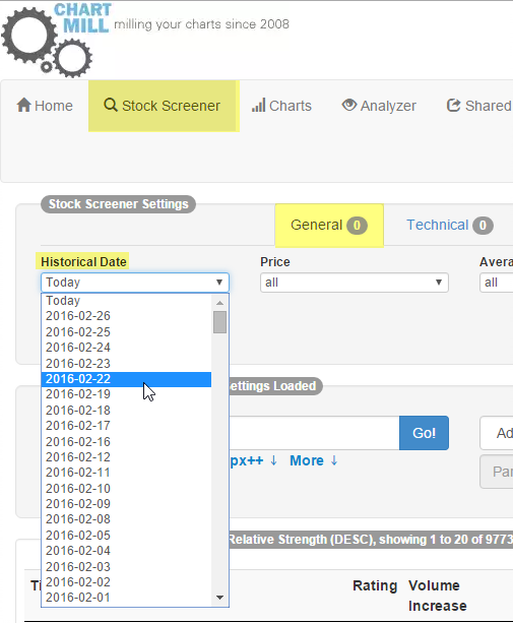Click the Home house icon
The height and width of the screenshot is (623, 513).
24,105
